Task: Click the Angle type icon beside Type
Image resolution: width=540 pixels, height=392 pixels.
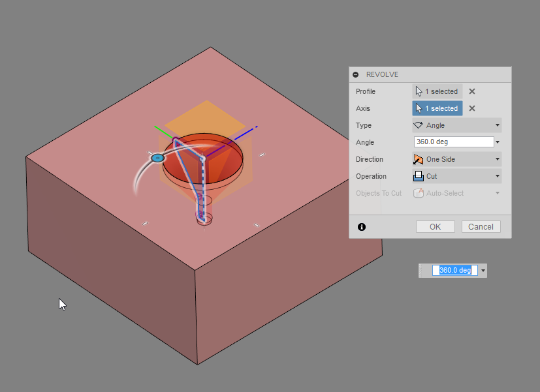Action: [419, 125]
